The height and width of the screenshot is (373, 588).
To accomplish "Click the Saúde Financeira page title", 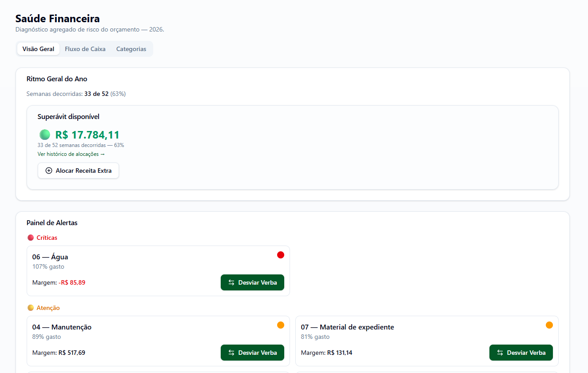I will [x=58, y=19].
